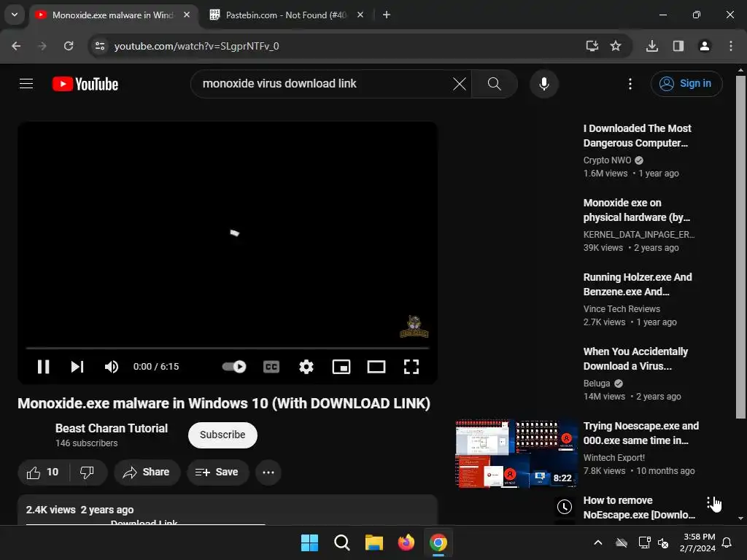The width and height of the screenshot is (747, 560).
Task: Open more actions ellipsis below video
Action: tap(268, 472)
